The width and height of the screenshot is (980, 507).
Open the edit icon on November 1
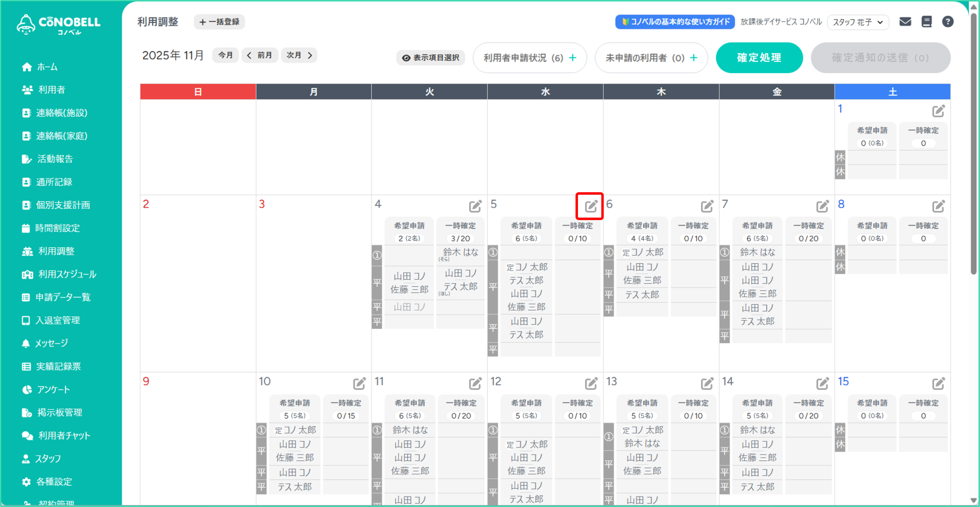pyautogui.click(x=938, y=111)
